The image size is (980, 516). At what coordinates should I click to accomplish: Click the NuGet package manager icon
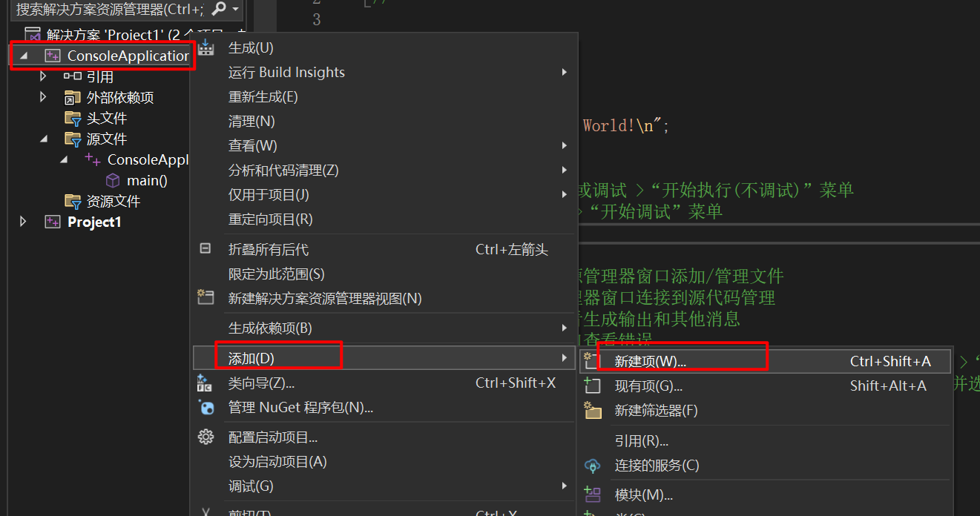tap(205, 407)
